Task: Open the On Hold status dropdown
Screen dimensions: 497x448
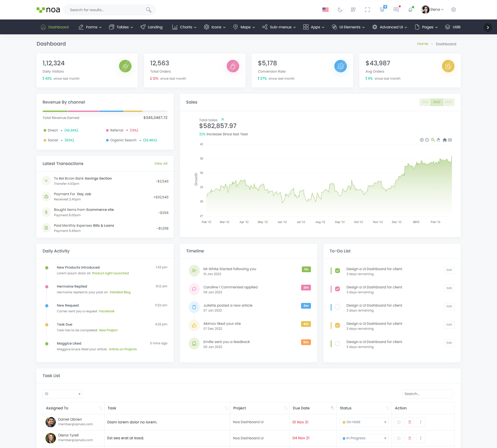Action: (364, 422)
